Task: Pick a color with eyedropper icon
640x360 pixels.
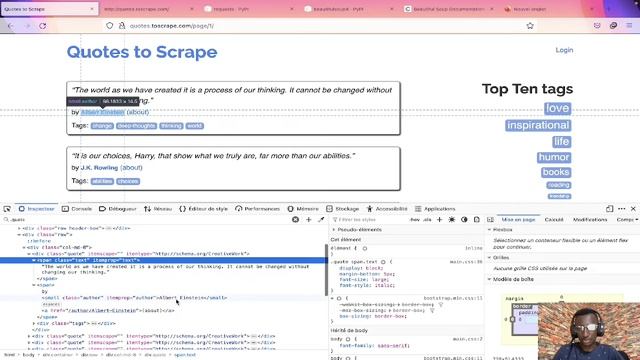Action: coord(321,220)
